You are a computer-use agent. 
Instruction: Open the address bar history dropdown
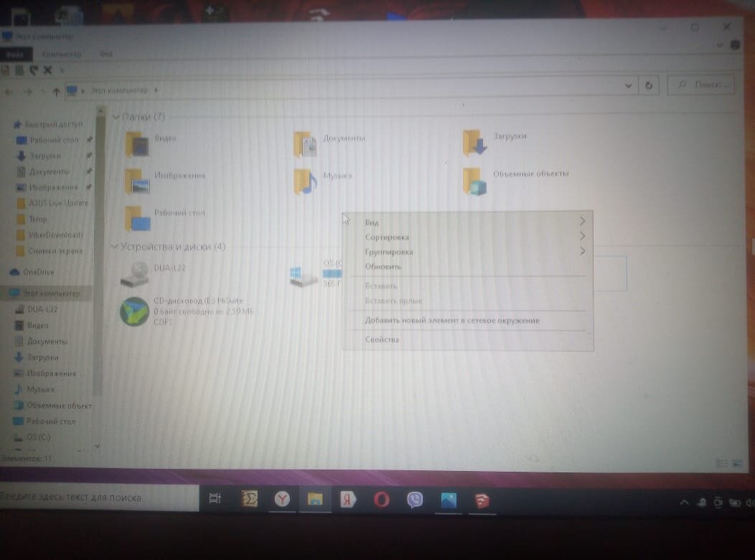click(x=628, y=85)
